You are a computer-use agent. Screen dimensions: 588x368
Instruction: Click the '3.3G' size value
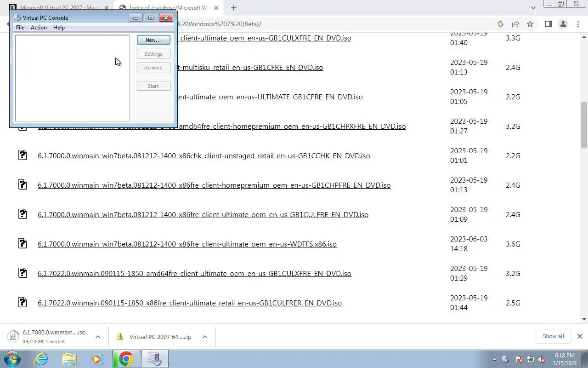[513, 38]
